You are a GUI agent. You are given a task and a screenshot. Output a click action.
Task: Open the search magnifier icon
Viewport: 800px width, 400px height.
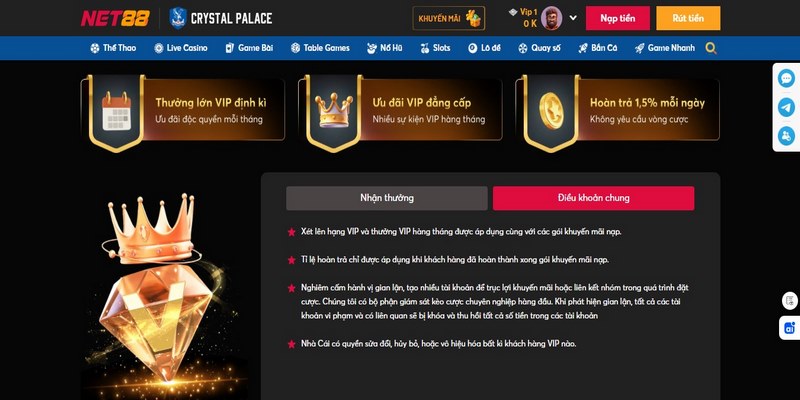click(711, 48)
